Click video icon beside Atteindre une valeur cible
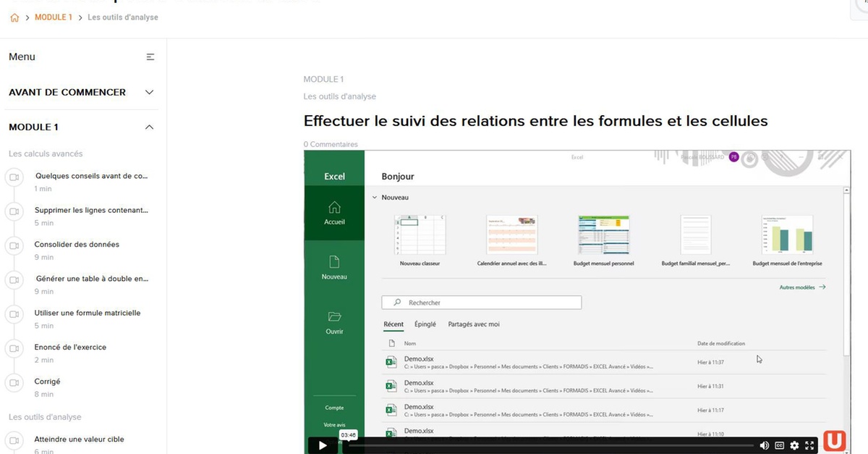 pyautogui.click(x=14, y=440)
